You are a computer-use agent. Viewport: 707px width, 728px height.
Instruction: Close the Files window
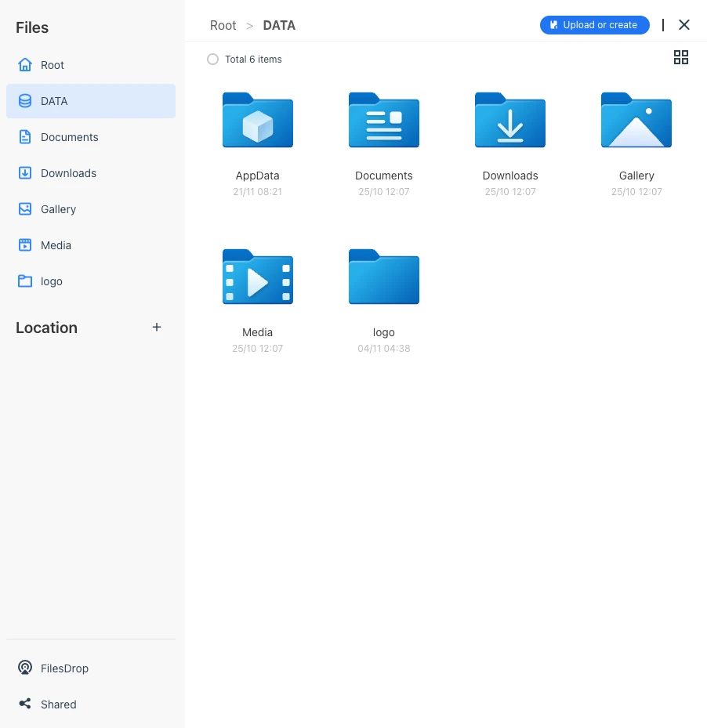coord(684,25)
